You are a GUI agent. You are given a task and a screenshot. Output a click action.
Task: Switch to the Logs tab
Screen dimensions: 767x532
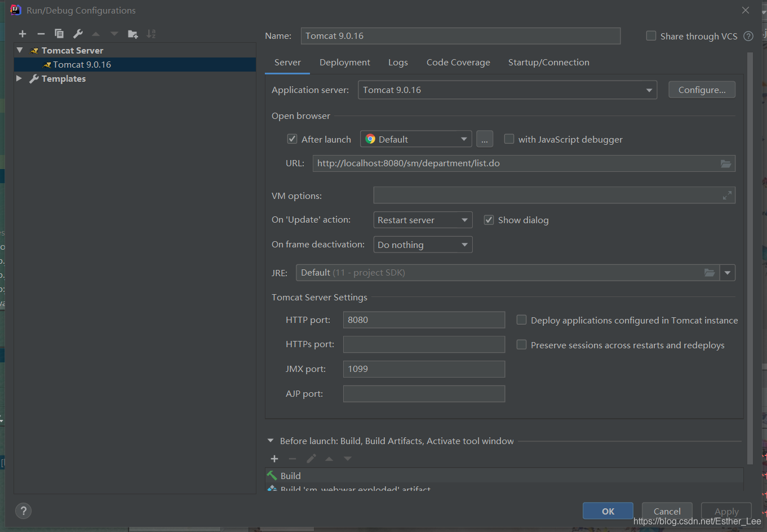pos(398,63)
